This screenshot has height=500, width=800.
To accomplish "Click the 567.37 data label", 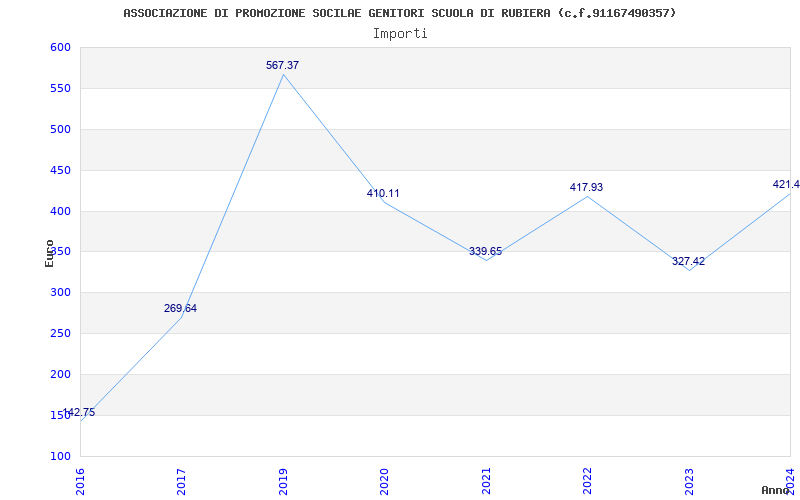I will [282, 65].
